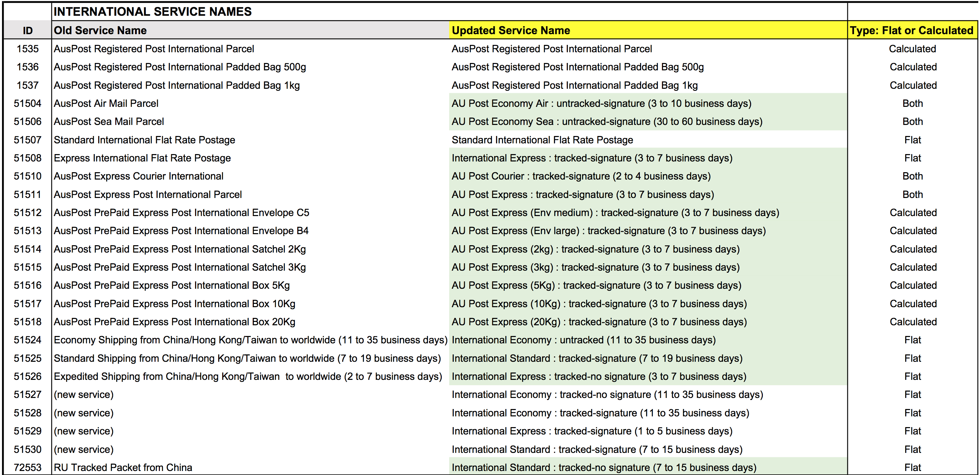Select ID cell 51507
The image size is (980, 475).
coord(27,140)
